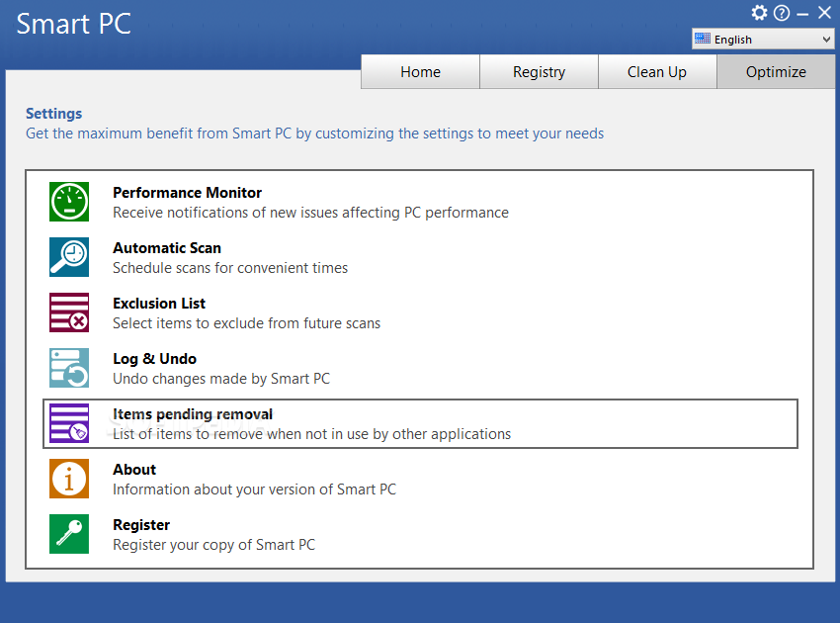Open the Performance Monitor gauge icon

[69, 202]
